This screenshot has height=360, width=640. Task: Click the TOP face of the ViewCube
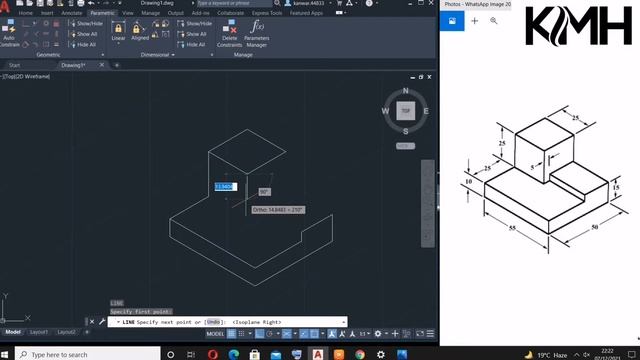pyautogui.click(x=405, y=111)
